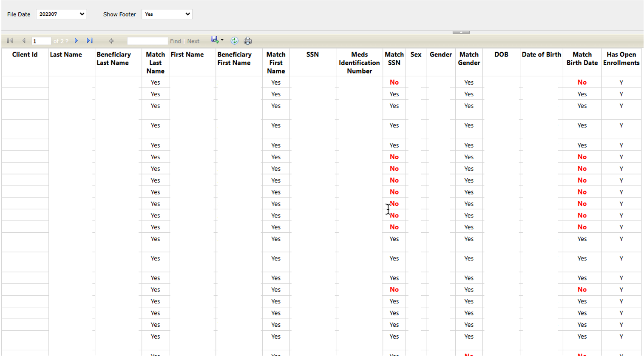Collapse the parameters area with the splitter handle
The height and width of the screenshot is (360, 644).
461,32
